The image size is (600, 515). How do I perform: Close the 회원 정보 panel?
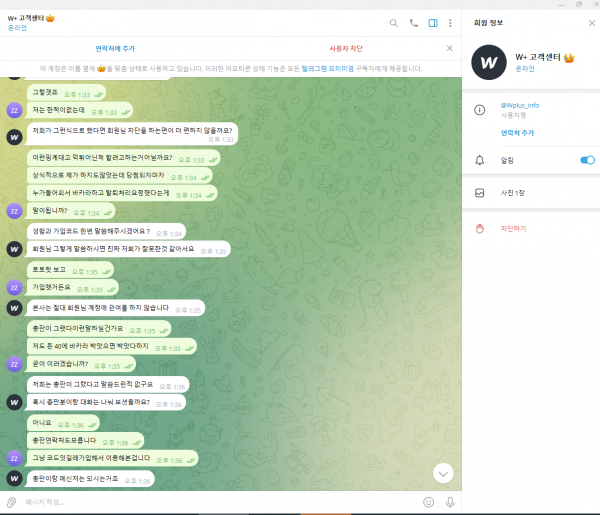(x=591, y=22)
